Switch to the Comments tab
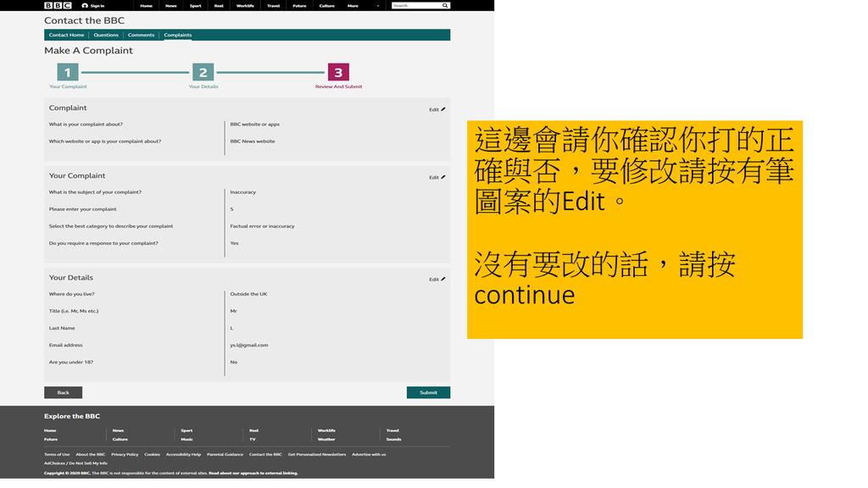868x488 pixels. 142,35
